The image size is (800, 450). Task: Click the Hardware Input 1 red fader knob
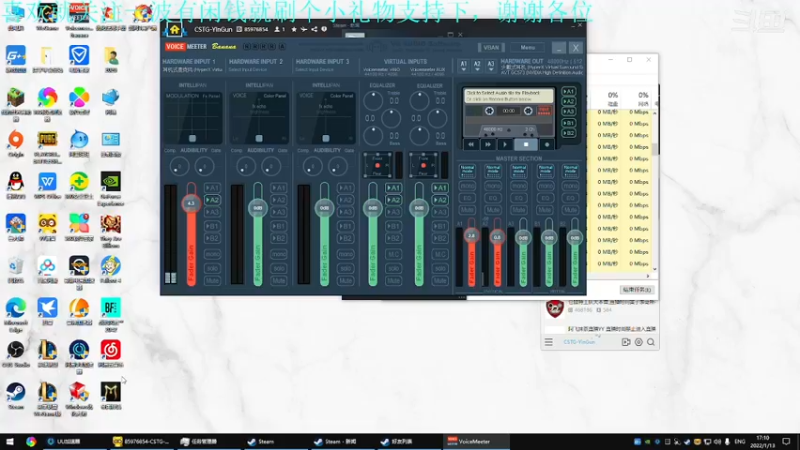coord(191,203)
